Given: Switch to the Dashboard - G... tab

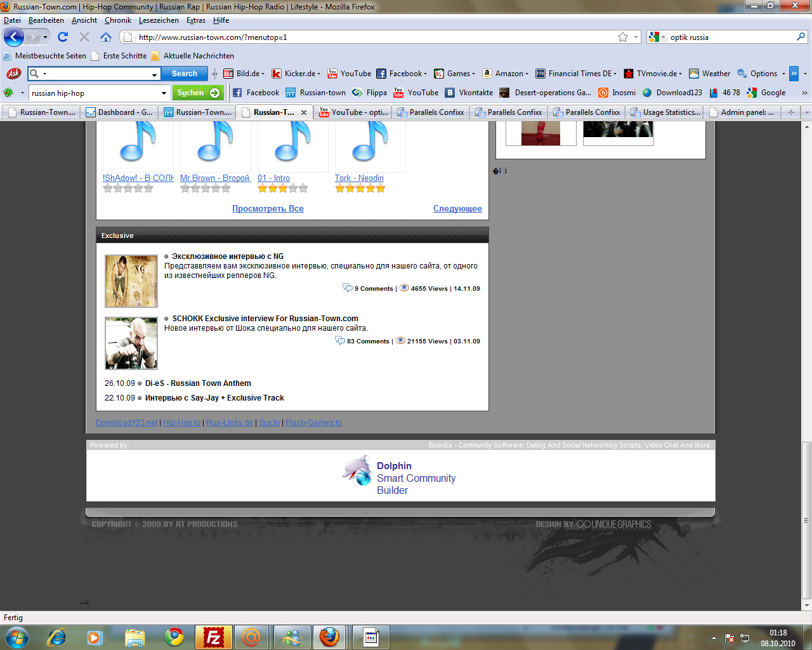Looking at the screenshot, I should [119, 112].
